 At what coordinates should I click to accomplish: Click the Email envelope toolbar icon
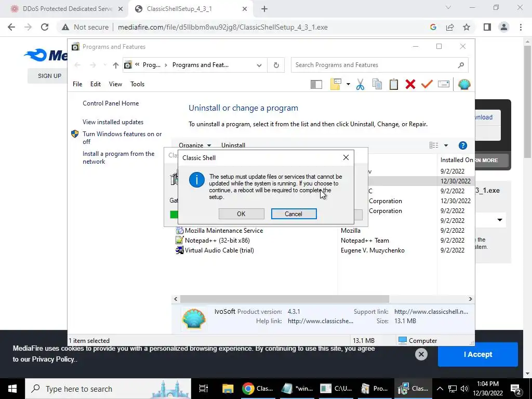[444, 84]
